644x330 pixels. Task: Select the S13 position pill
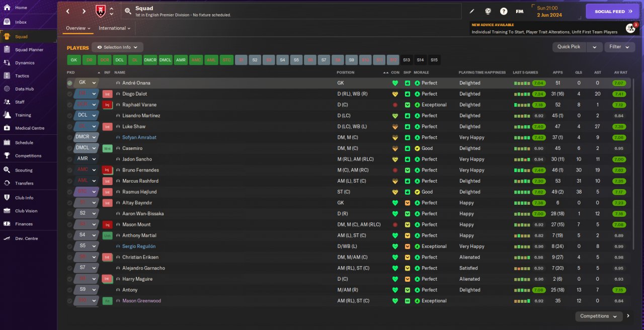coord(406,60)
